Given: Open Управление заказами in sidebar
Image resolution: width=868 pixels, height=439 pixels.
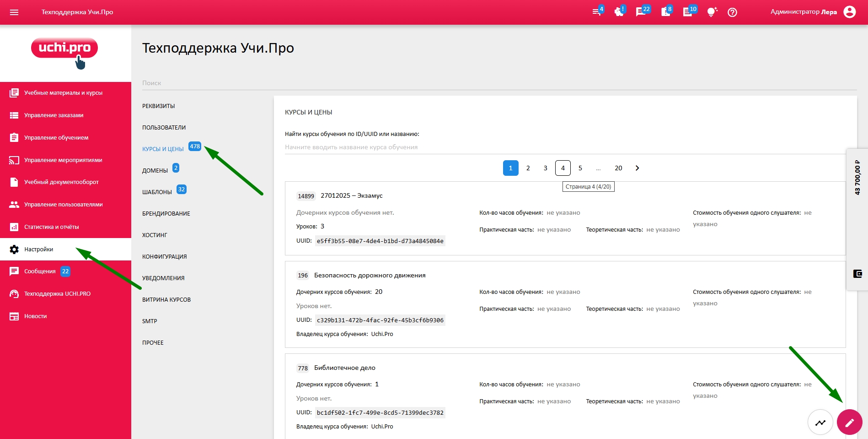Looking at the screenshot, I should click(x=65, y=115).
